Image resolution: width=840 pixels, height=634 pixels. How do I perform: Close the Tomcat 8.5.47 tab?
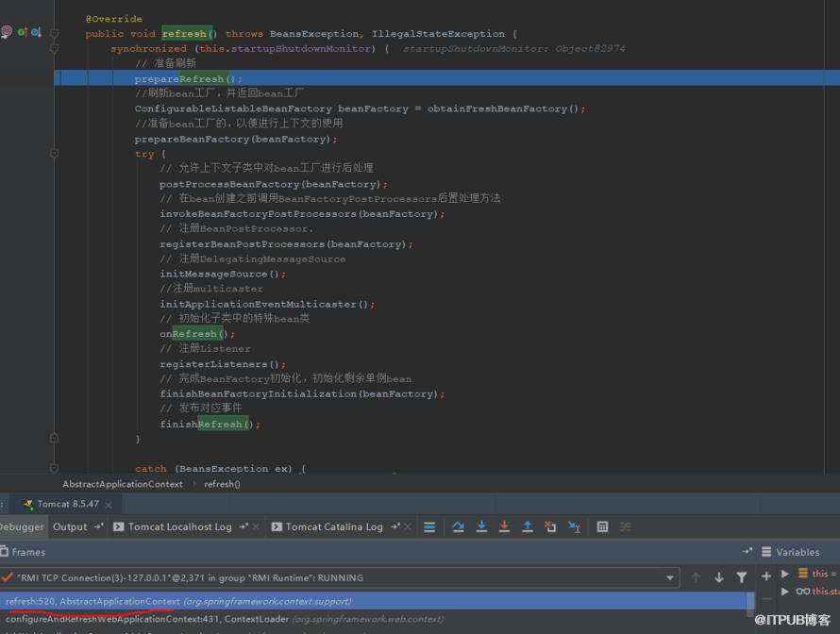(109, 505)
